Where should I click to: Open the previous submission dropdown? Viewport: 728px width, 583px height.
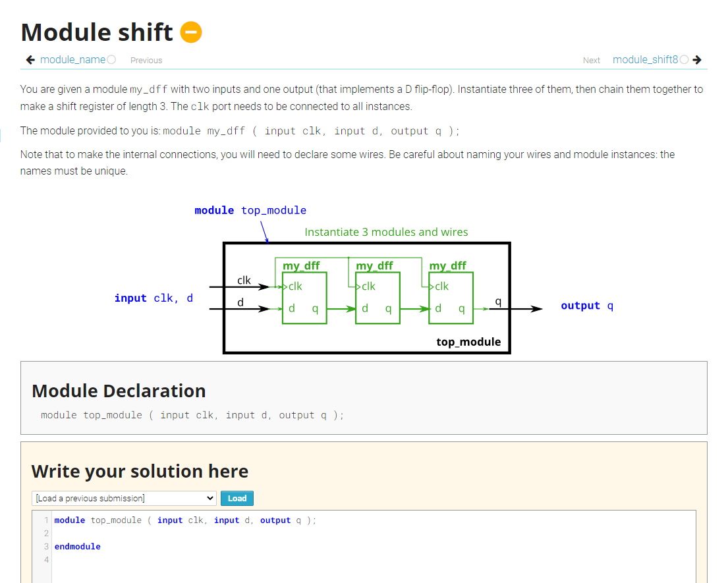pos(123,498)
